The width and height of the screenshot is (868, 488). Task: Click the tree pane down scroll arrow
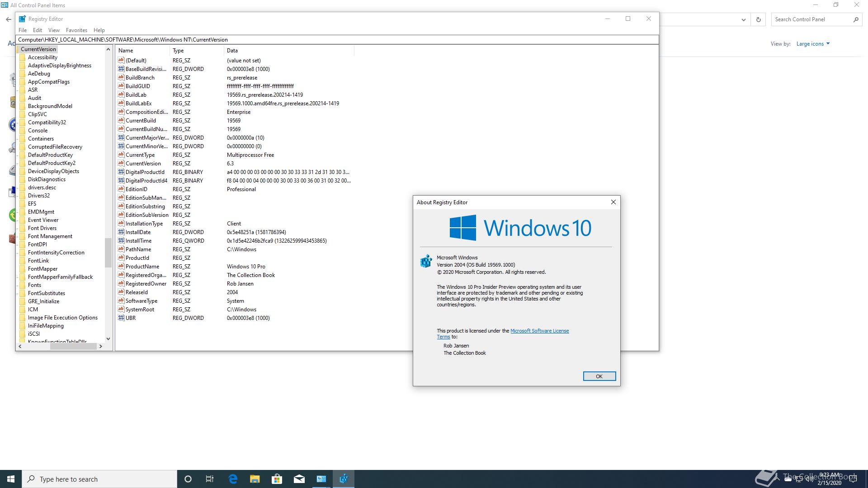108,338
